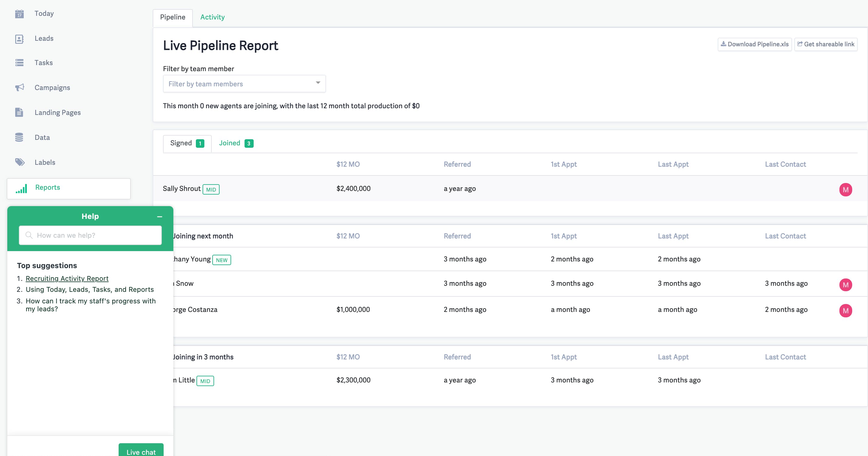Minimize the Help widget
The image size is (868, 456).
[x=159, y=216]
